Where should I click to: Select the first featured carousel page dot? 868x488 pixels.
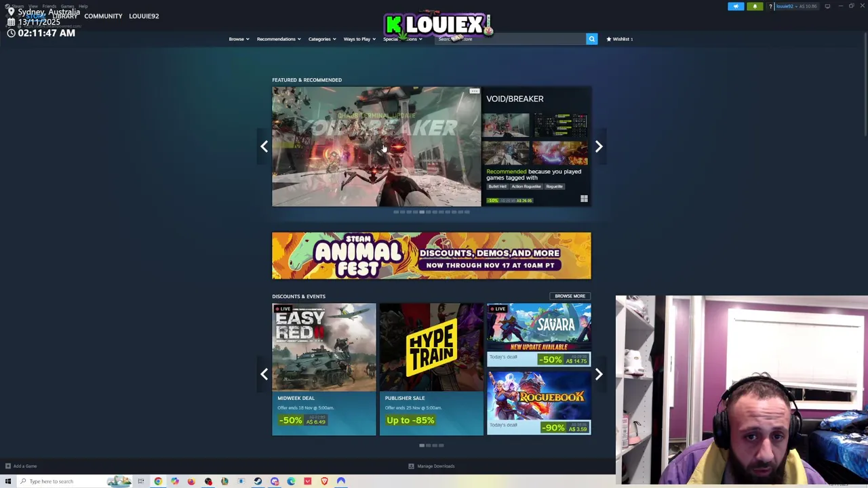[396, 212]
